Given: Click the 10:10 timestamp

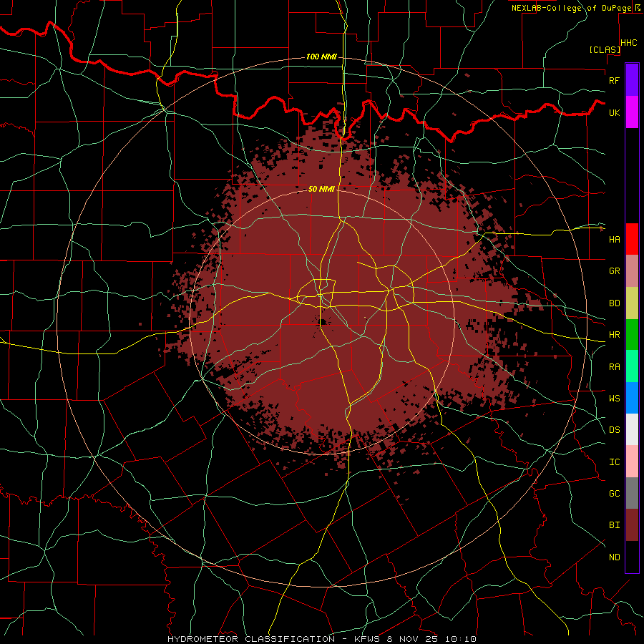Looking at the screenshot, I should [462, 639].
